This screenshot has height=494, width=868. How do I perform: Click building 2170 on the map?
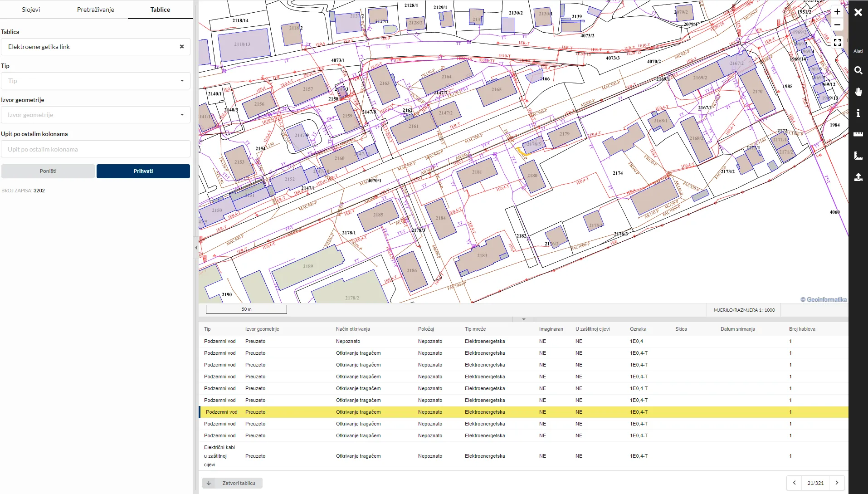point(757,92)
